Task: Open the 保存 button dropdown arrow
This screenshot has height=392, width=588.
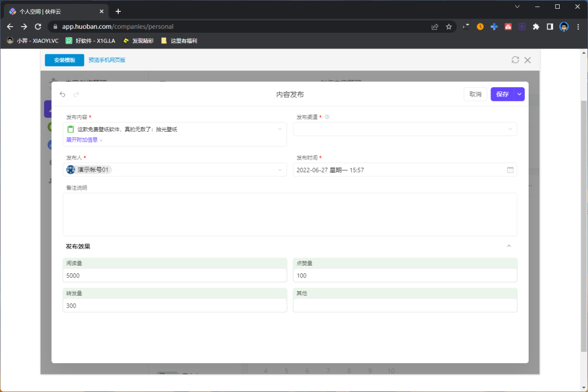Action: (x=519, y=94)
